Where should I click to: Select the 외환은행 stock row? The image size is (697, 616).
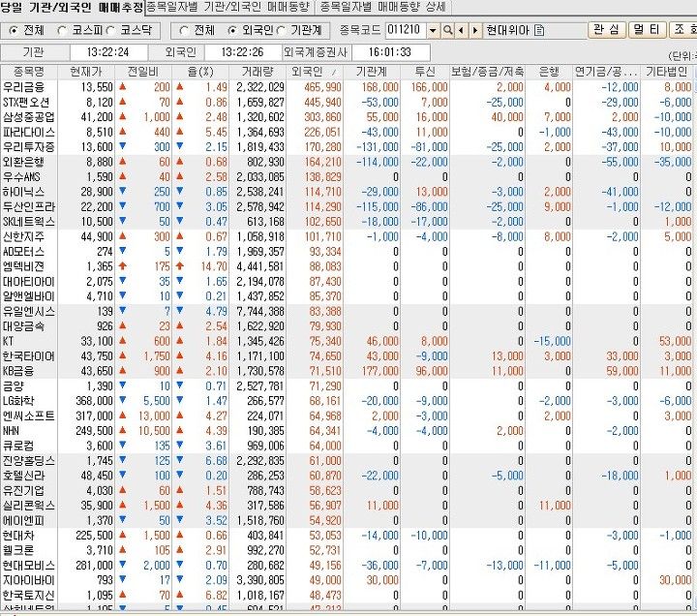347,162
